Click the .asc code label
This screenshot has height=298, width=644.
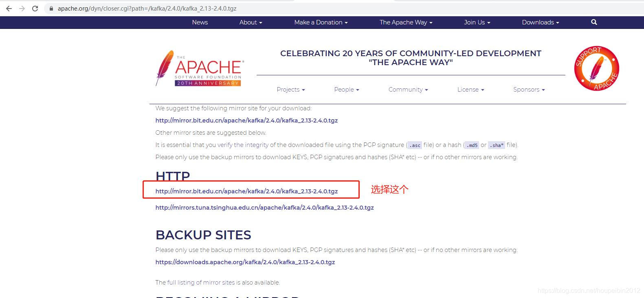(415, 145)
